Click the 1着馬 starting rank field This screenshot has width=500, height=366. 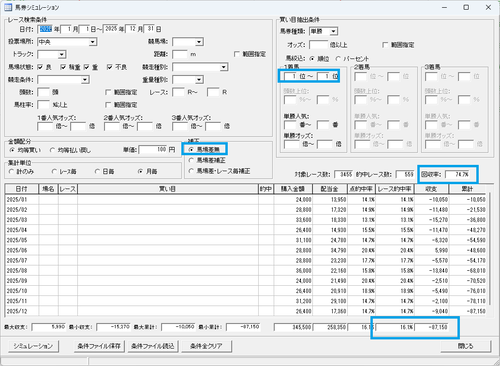[290, 76]
